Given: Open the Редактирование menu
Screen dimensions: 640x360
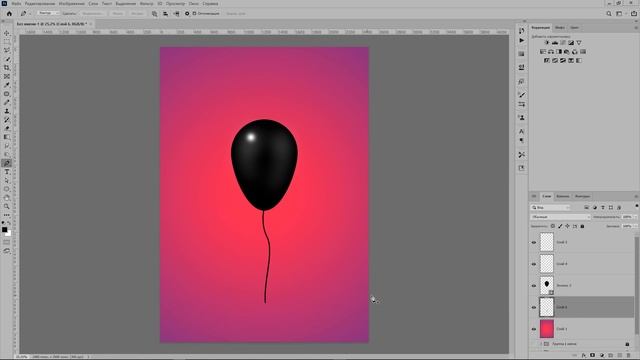Looking at the screenshot, I should pyautogui.click(x=40, y=3).
